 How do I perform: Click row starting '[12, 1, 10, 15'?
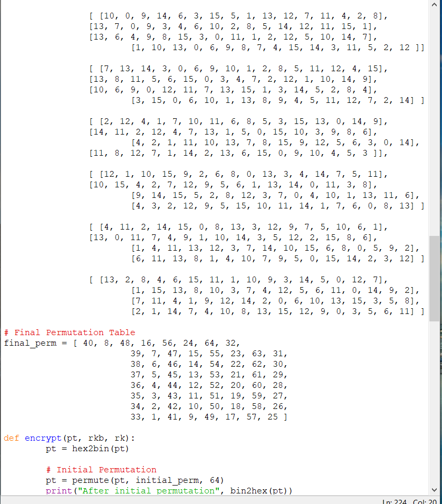(x=238, y=174)
